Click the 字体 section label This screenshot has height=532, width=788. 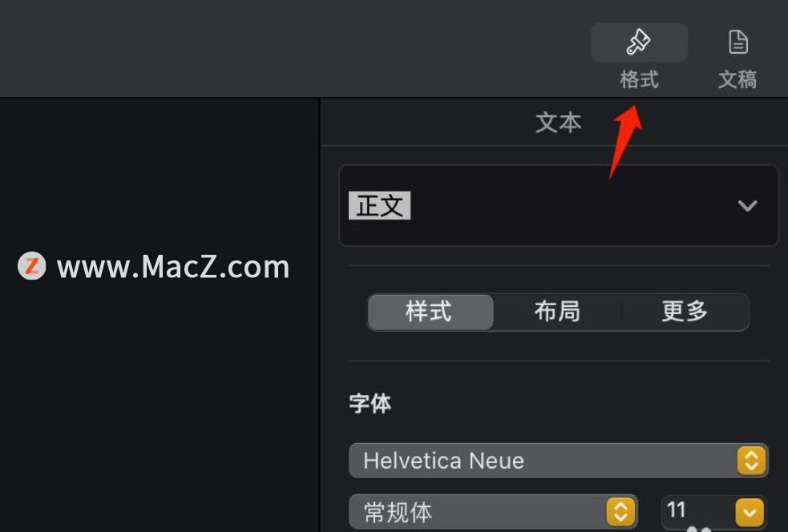pos(370,403)
